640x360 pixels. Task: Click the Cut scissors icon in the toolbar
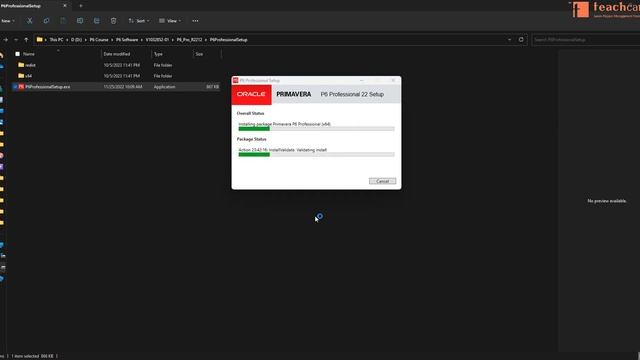coord(29,21)
